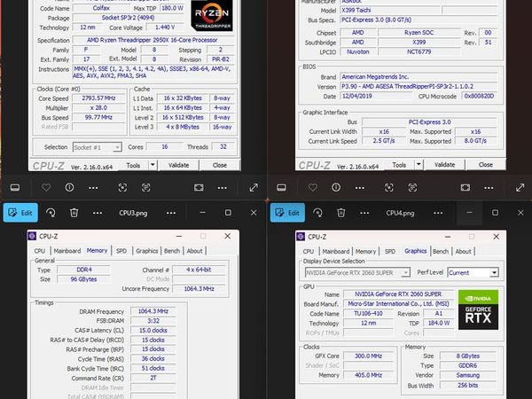Click Close in the mainboard CPU-Z window
Image resolution: width=532 pixels, height=399 pixels.
point(486,165)
